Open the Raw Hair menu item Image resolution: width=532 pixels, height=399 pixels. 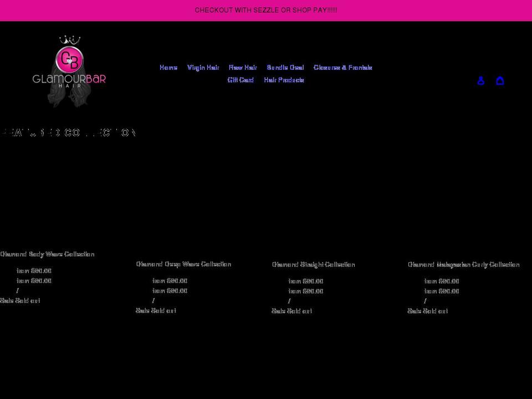(x=243, y=68)
